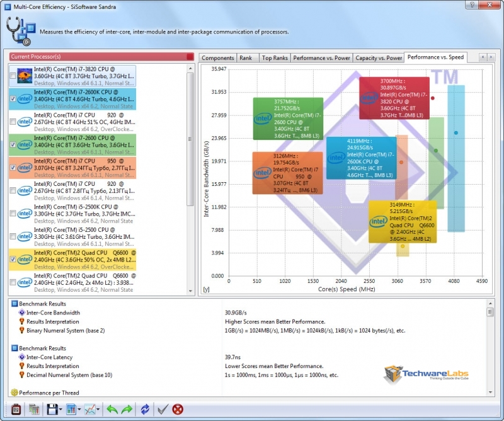Check the i7 920 Normal State checkbox
The height and width of the screenshot is (421, 504).
[x=13, y=191]
